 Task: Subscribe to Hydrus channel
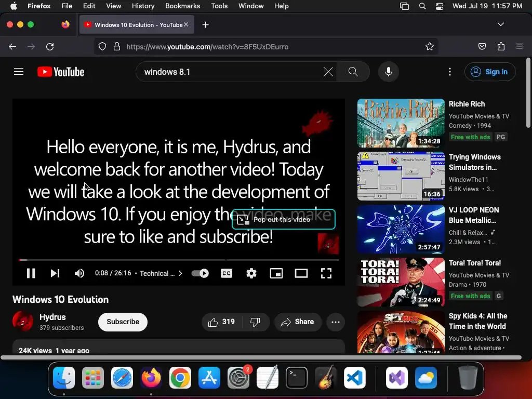tap(123, 322)
